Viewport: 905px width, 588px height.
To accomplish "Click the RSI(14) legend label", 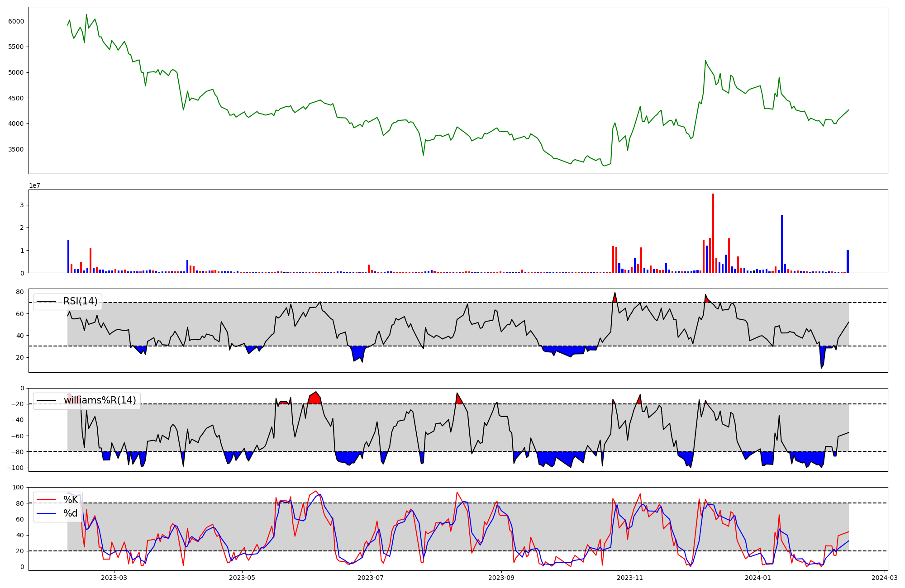I will [80, 301].
